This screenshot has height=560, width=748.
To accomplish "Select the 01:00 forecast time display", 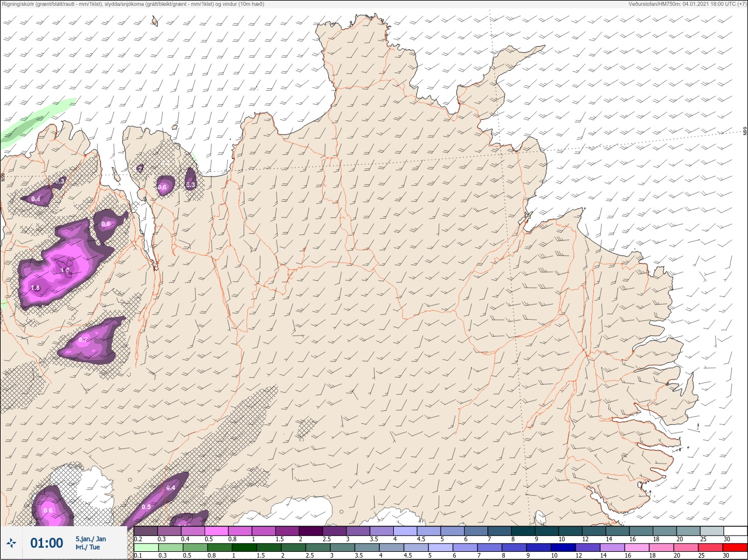I will (47, 543).
